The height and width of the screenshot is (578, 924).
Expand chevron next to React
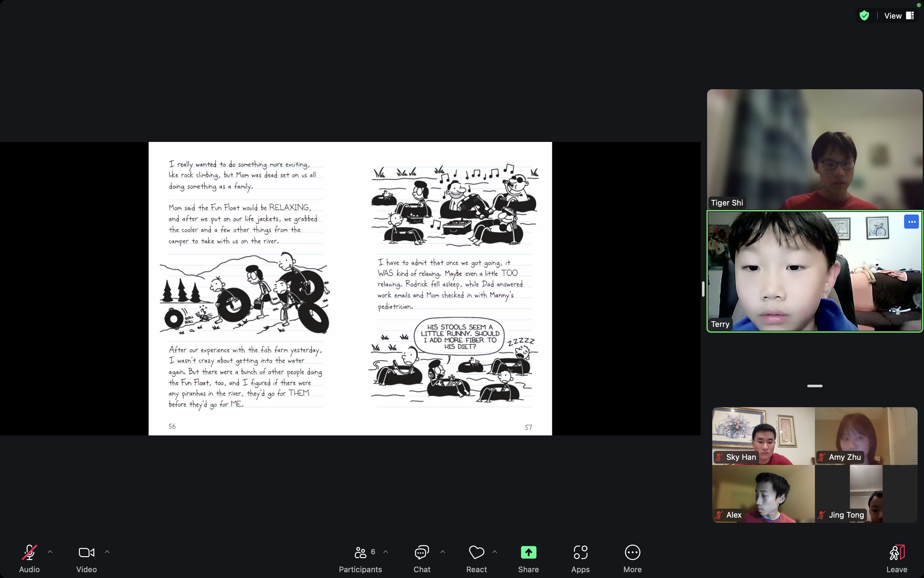495,552
